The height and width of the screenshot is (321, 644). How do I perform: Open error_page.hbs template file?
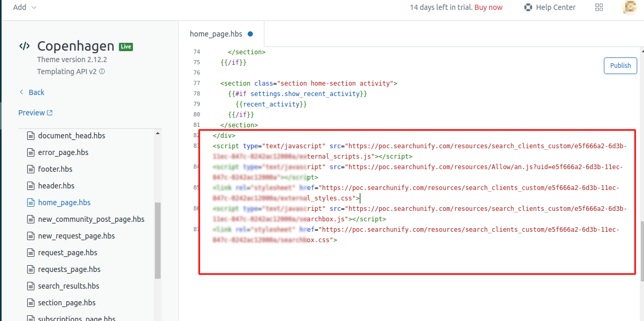pyautogui.click(x=63, y=152)
